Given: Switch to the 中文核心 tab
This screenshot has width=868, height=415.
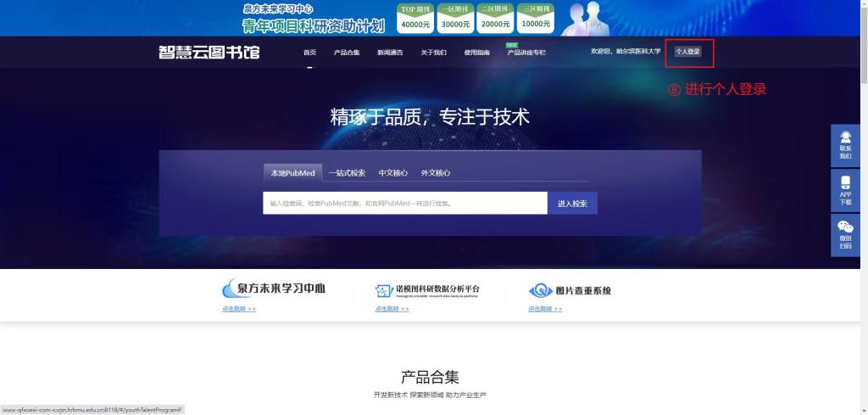Looking at the screenshot, I should pyautogui.click(x=392, y=173).
